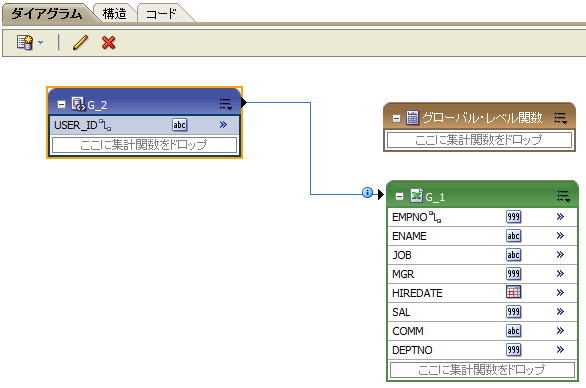
Task: Select the EMPNO element name
Action: pyautogui.click(x=410, y=217)
